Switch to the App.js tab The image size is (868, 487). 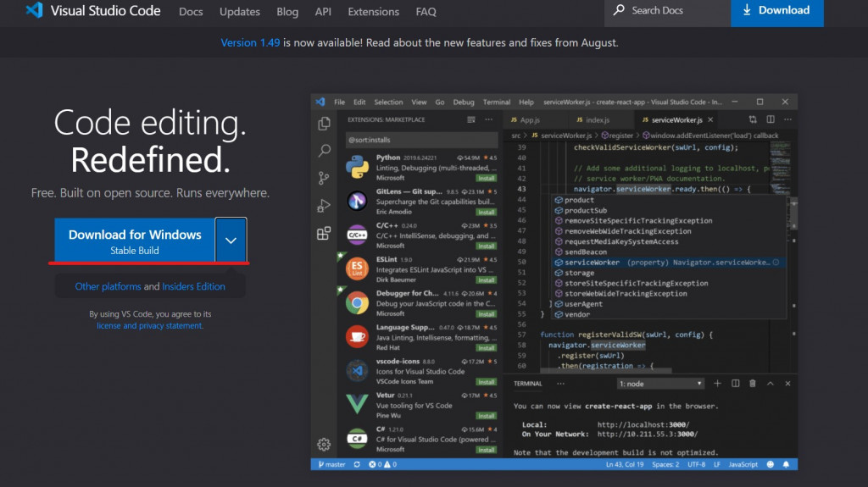pyautogui.click(x=525, y=119)
